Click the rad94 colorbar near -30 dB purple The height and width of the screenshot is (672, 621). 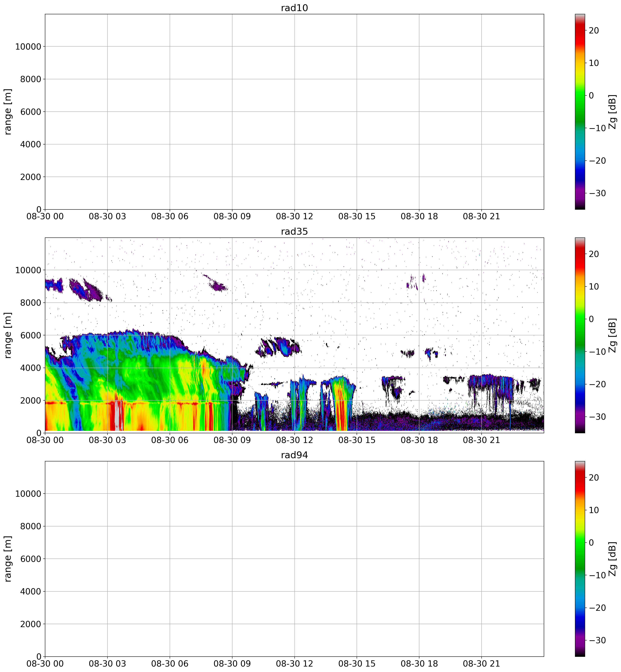580,640
